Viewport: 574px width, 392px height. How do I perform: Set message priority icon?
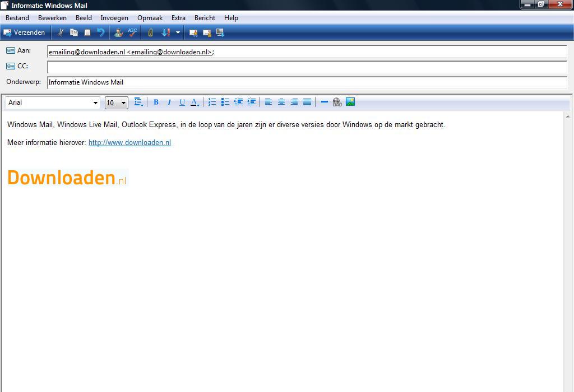click(x=166, y=32)
